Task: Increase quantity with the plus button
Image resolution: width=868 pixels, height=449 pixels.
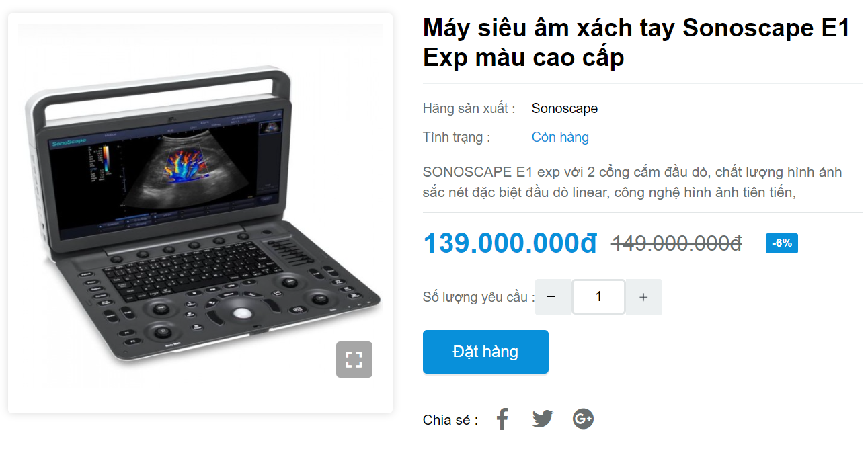Action: point(643,297)
